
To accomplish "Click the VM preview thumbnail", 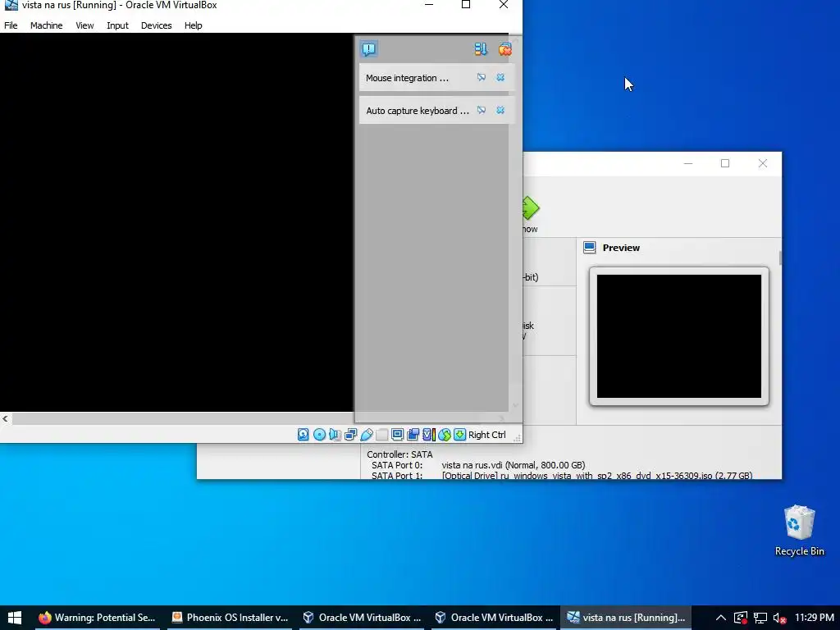I will click(x=678, y=336).
